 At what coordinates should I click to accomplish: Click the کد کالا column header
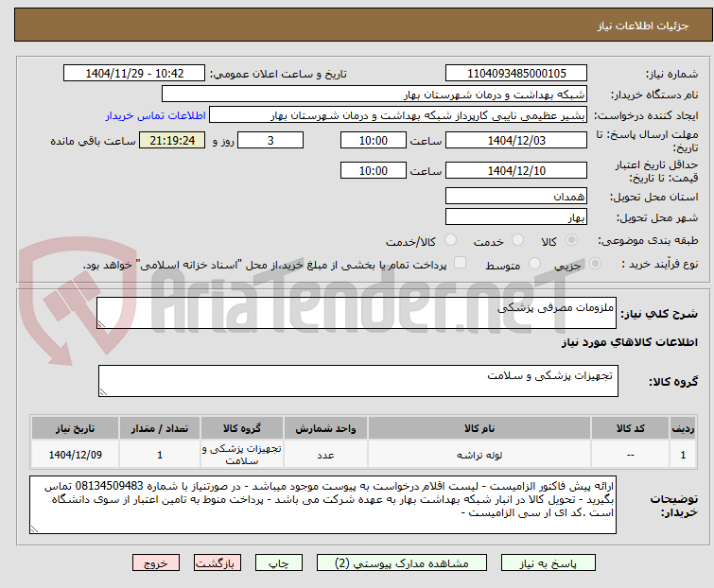[x=630, y=428]
